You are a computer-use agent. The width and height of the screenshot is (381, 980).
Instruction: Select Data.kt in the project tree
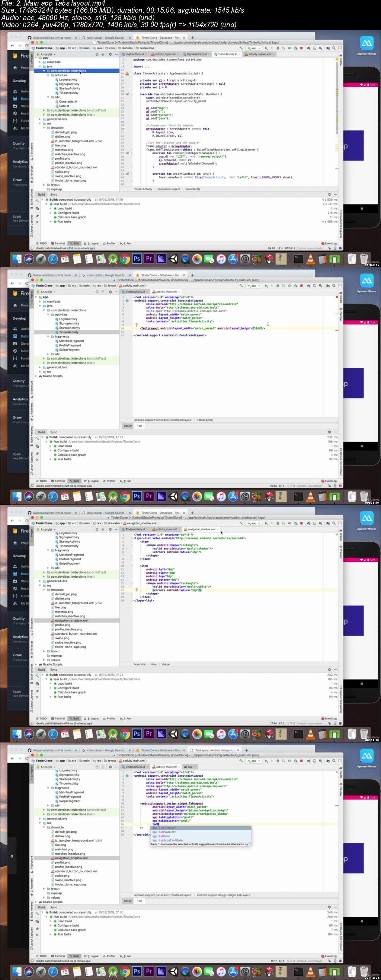tap(64, 106)
